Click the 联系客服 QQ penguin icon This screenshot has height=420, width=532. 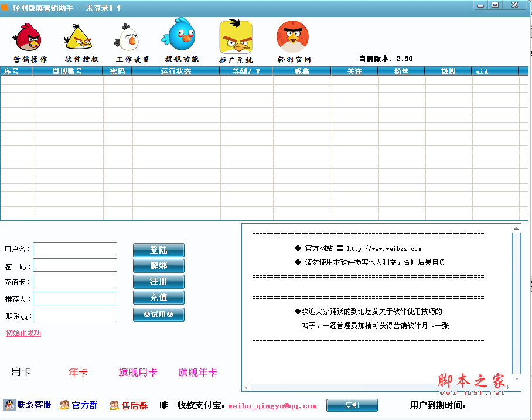[9, 405]
